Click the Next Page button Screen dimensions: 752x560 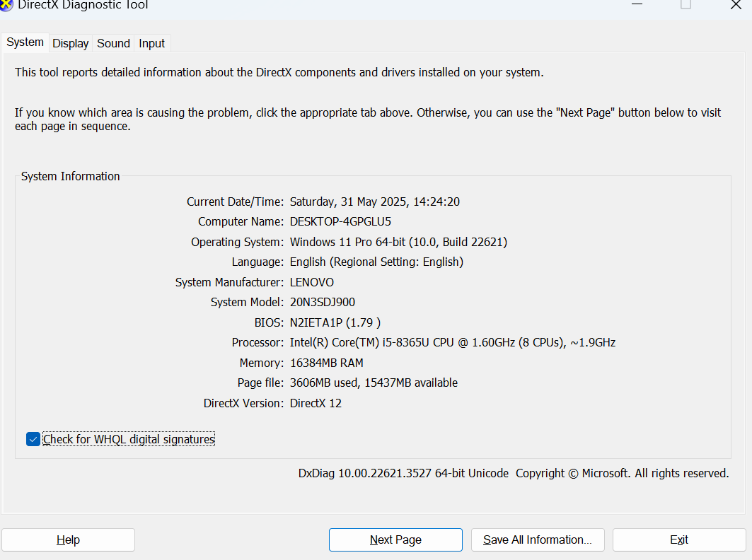[x=395, y=539]
